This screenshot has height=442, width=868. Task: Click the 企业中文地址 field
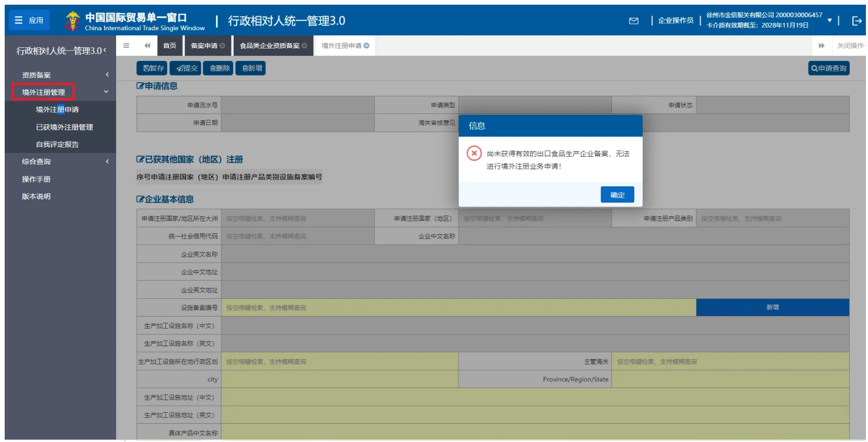pos(535,272)
